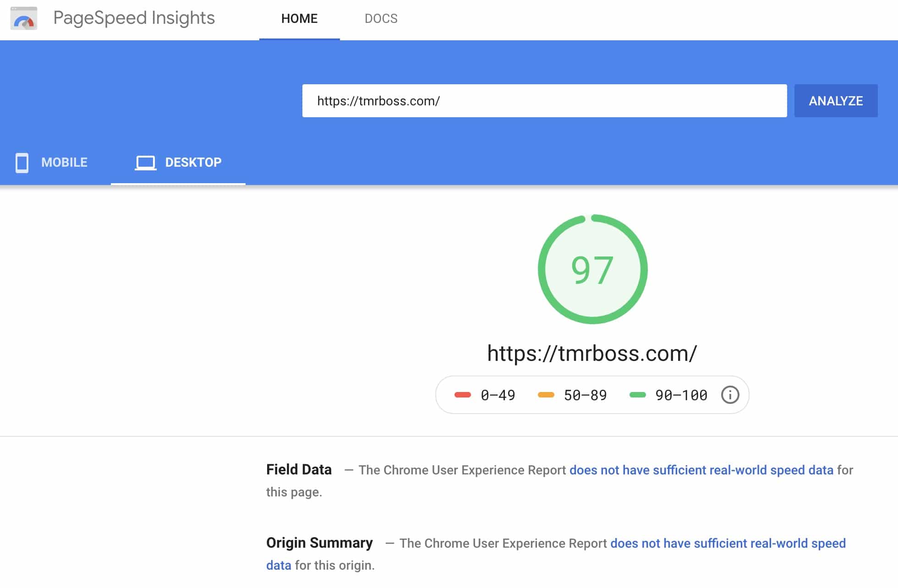Image resolution: width=898 pixels, height=588 pixels.
Task: Click the https://tmrboss.com/ heading under the score
Action: (x=592, y=354)
